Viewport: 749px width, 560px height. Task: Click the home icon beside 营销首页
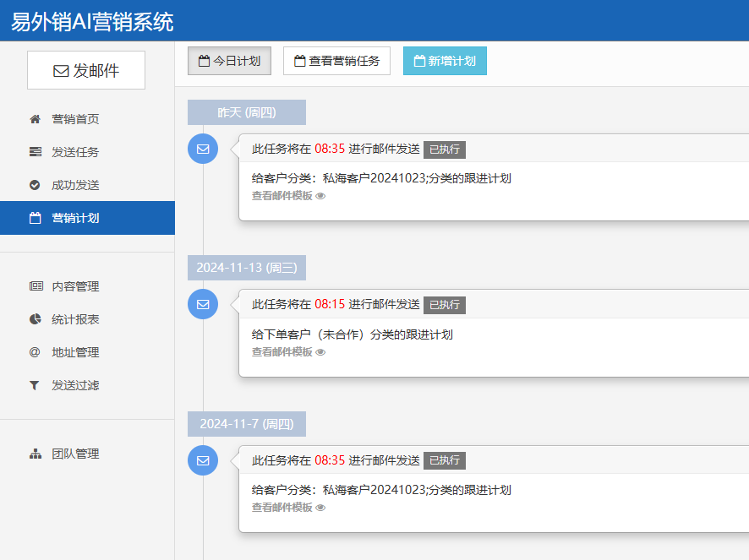[x=35, y=119]
